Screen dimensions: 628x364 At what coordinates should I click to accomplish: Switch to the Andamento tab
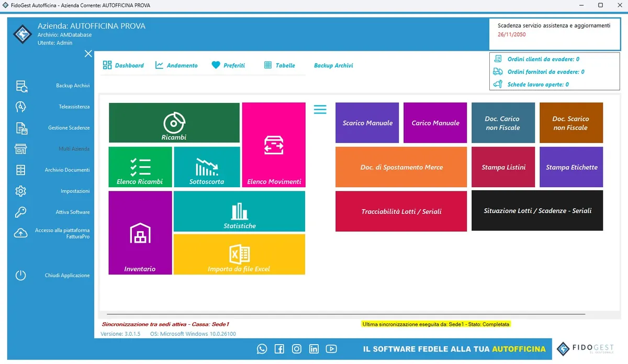click(x=176, y=65)
